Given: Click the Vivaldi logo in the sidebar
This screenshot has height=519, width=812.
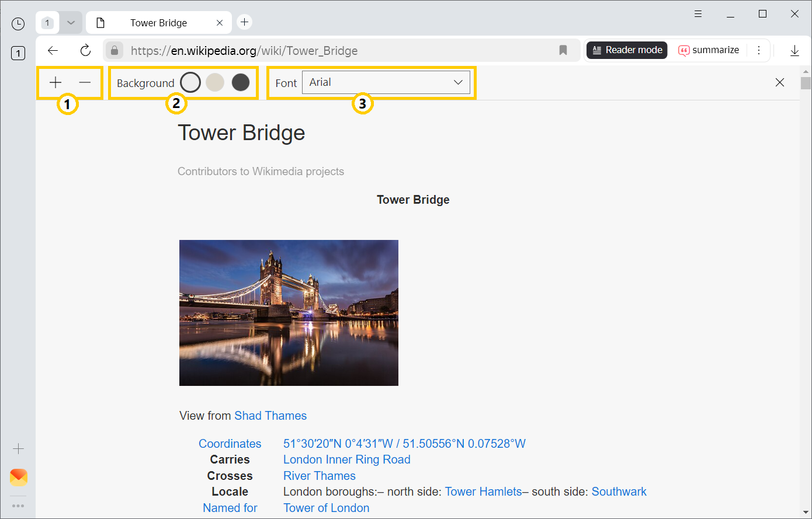Looking at the screenshot, I should pyautogui.click(x=18, y=477).
